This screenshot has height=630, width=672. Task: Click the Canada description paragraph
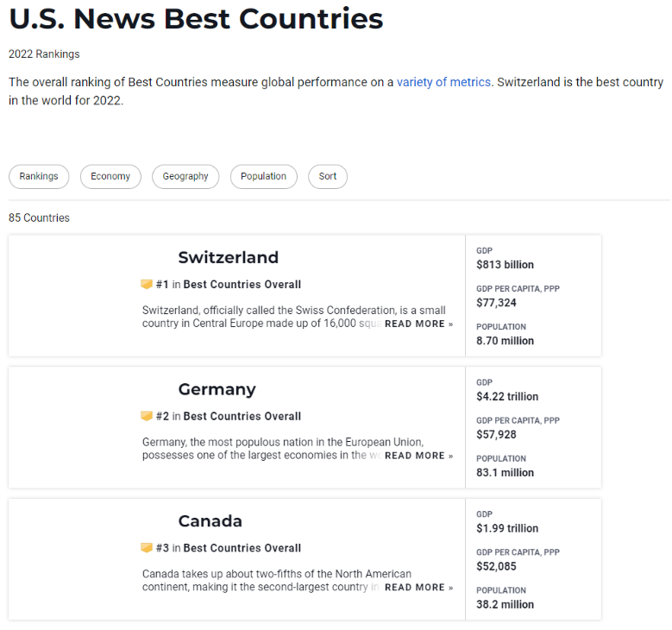277,580
